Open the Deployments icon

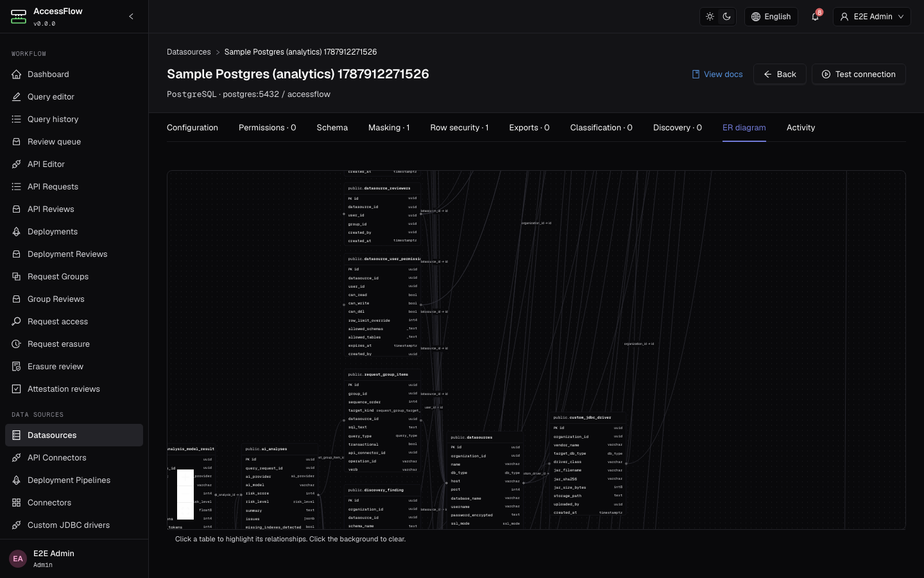point(17,232)
